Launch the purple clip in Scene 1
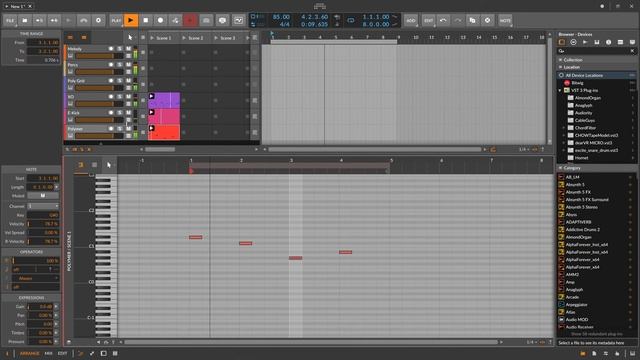 [x=151, y=96]
